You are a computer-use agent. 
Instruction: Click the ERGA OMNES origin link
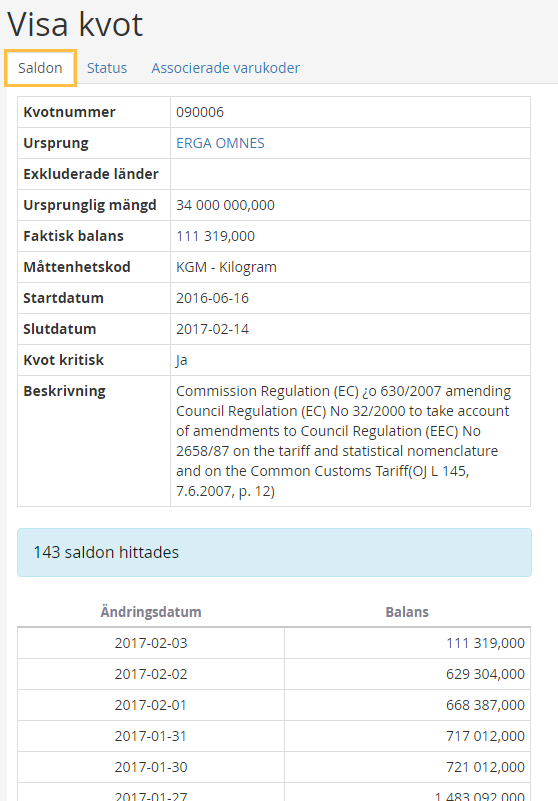click(x=220, y=143)
